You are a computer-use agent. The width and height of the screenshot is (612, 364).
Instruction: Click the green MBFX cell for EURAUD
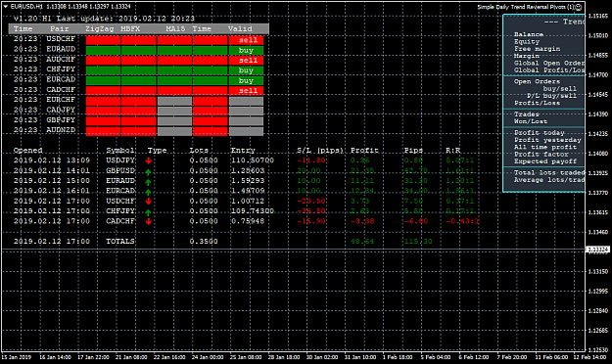pyautogui.click(x=139, y=50)
